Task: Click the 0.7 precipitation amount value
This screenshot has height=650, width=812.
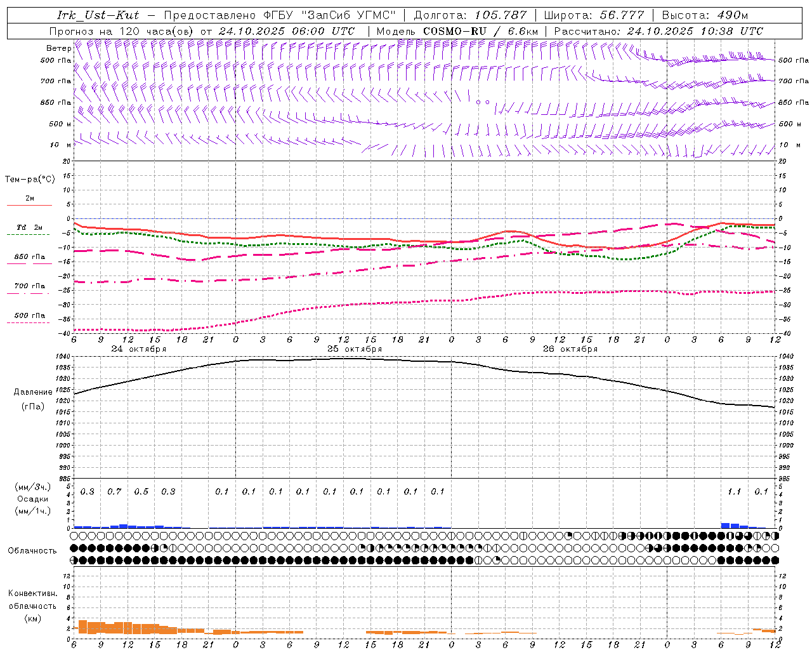Action: (114, 491)
